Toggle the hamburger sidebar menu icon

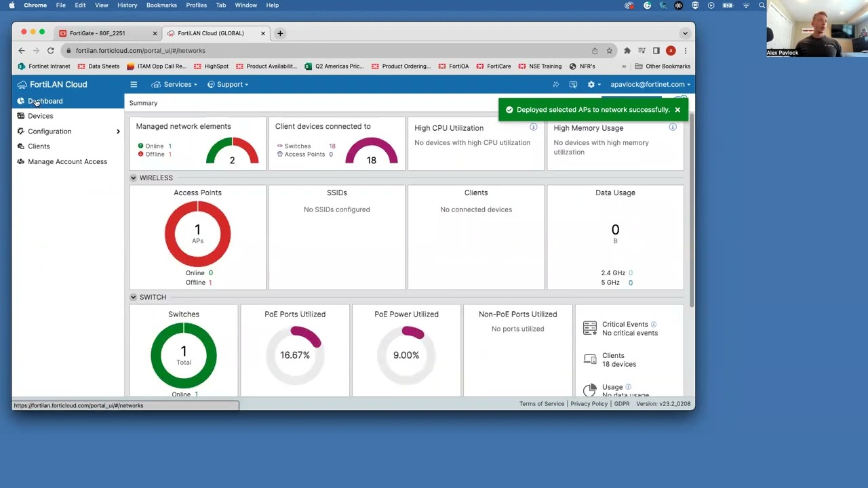pos(134,85)
